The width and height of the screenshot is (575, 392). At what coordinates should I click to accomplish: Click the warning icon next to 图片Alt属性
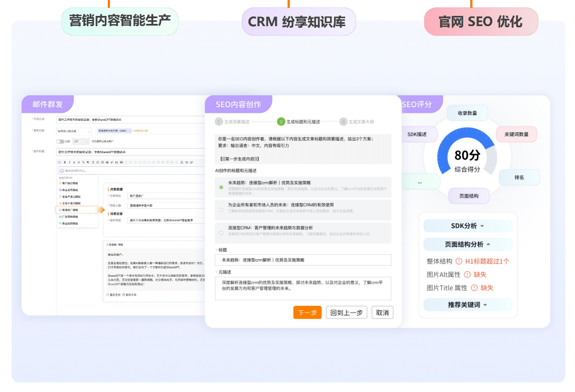pos(467,275)
